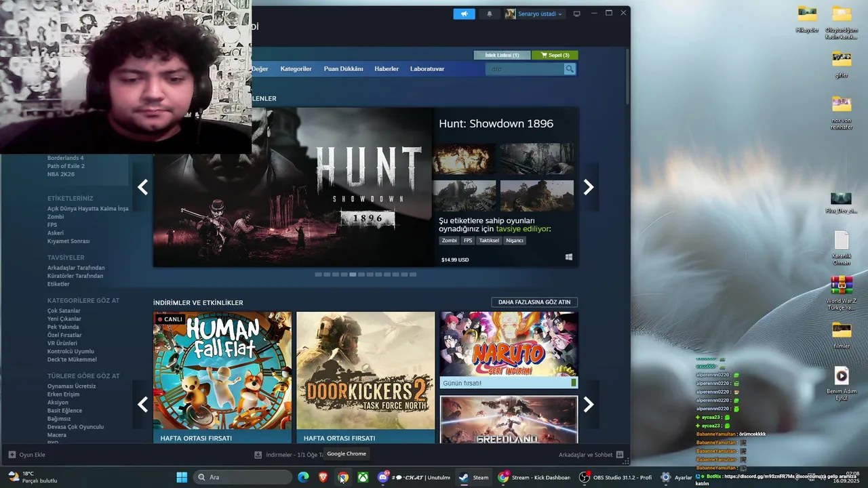Open World War Z Türkçe Yama archive on desktop
The width and height of the screenshot is (868, 488).
tap(842, 293)
